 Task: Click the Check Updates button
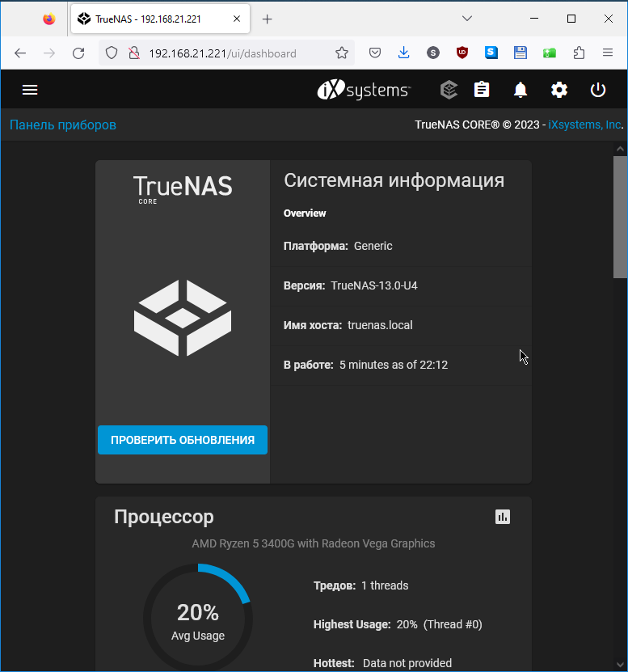point(183,440)
